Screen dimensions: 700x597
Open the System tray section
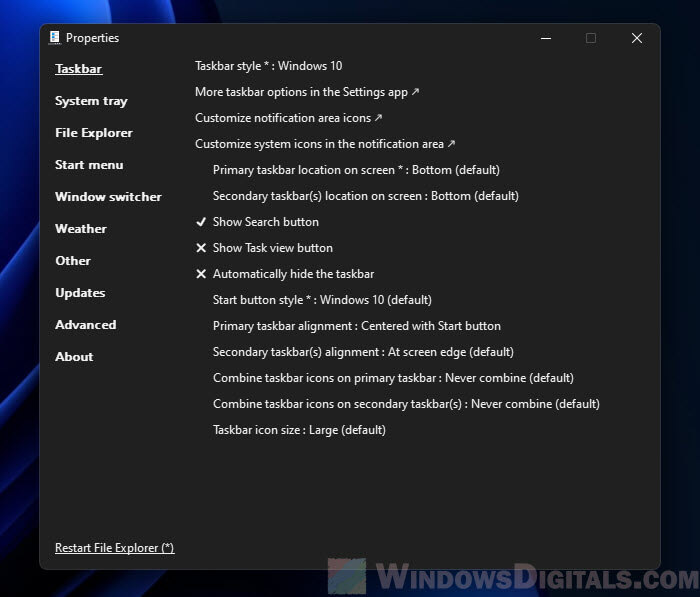[91, 101]
